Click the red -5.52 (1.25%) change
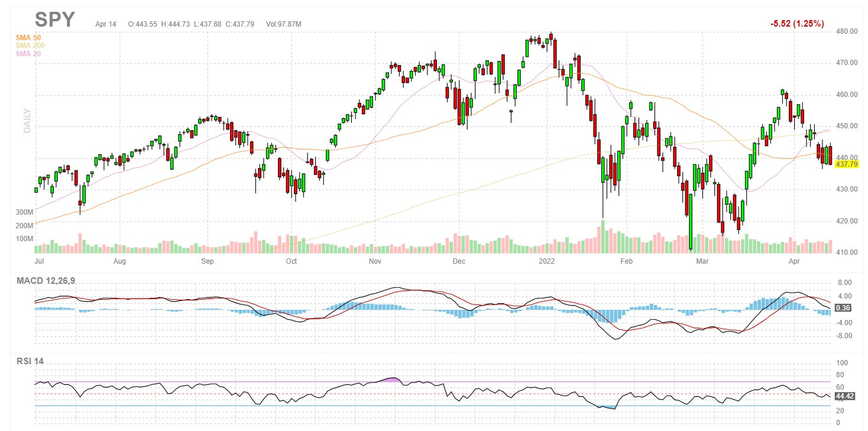Viewport: 868px width, 431px height. click(x=797, y=23)
